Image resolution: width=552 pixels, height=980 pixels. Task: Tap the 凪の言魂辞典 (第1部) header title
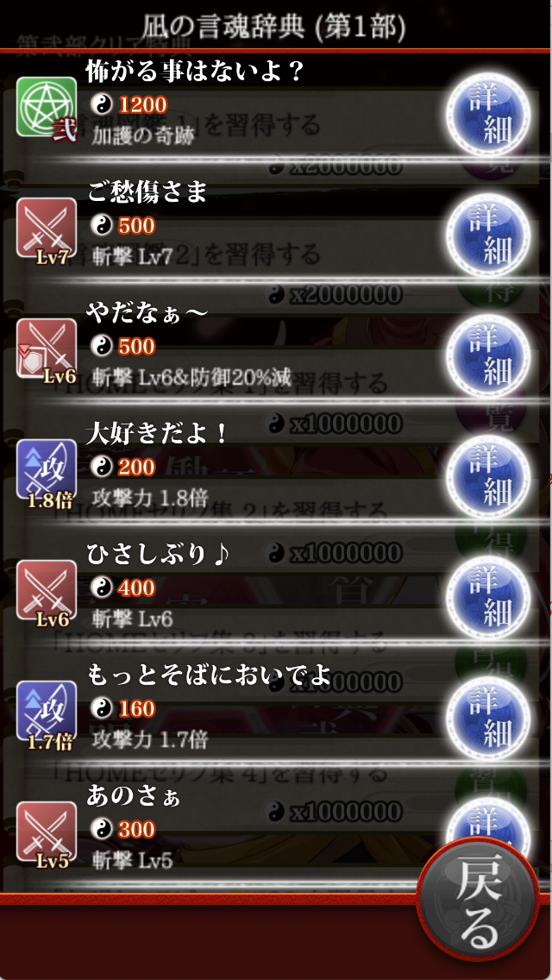(273, 26)
